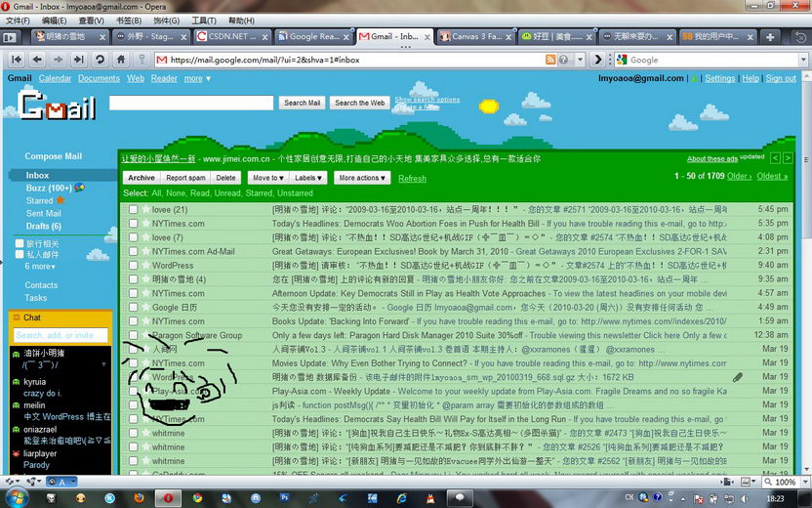Open the address bar history dropdown arrow
This screenshot has width=812, height=508.
[580, 60]
